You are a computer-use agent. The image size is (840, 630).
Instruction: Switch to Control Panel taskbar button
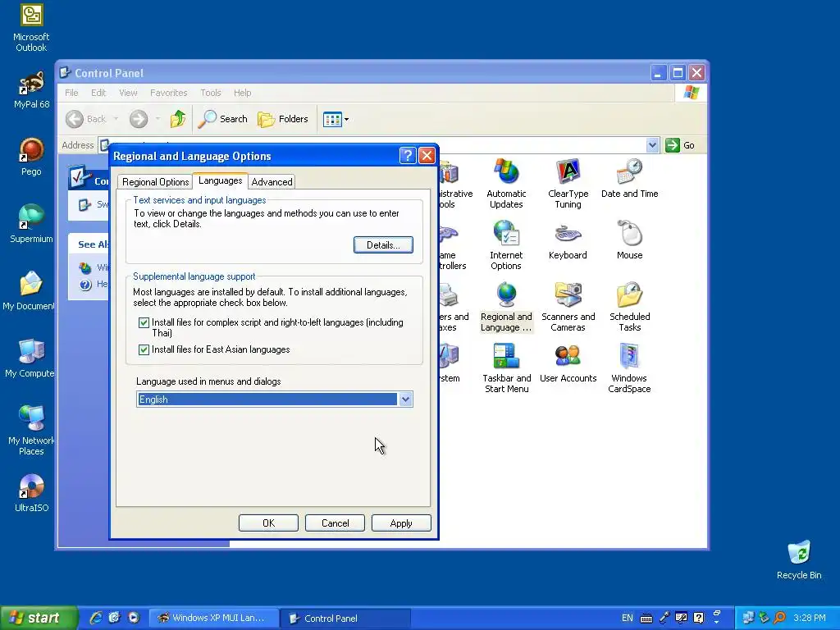pyautogui.click(x=345, y=618)
